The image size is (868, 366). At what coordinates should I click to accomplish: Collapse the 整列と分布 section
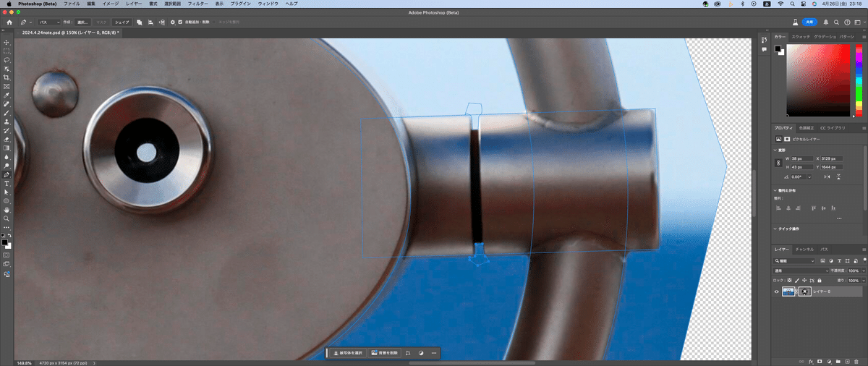[x=776, y=191]
